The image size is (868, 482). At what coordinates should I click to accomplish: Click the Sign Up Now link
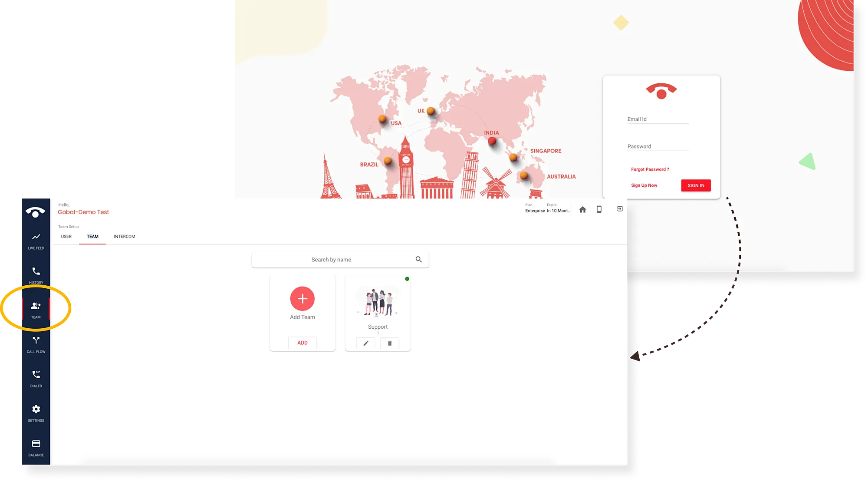(x=644, y=185)
